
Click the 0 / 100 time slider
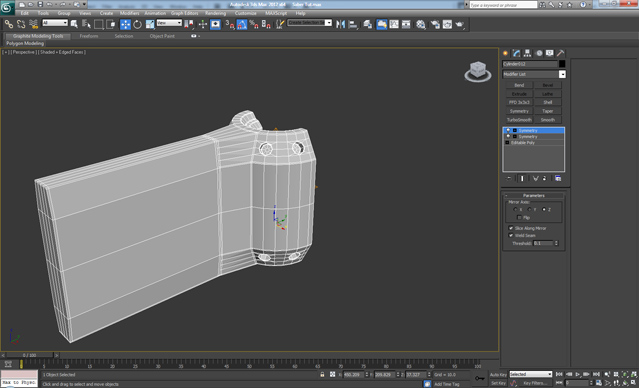pyautogui.click(x=29, y=355)
